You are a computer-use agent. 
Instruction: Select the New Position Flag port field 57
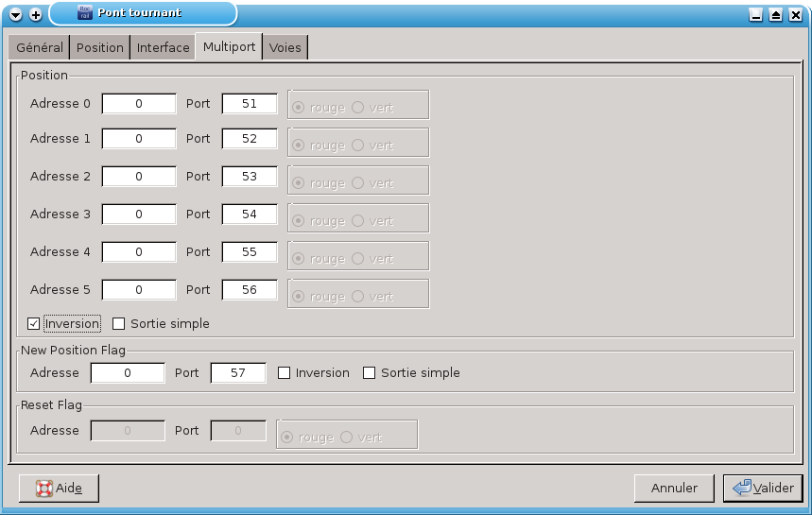[x=238, y=373]
